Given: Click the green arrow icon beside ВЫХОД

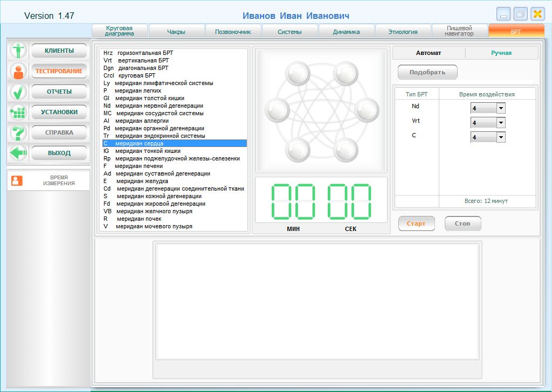Looking at the screenshot, I should tap(19, 153).
